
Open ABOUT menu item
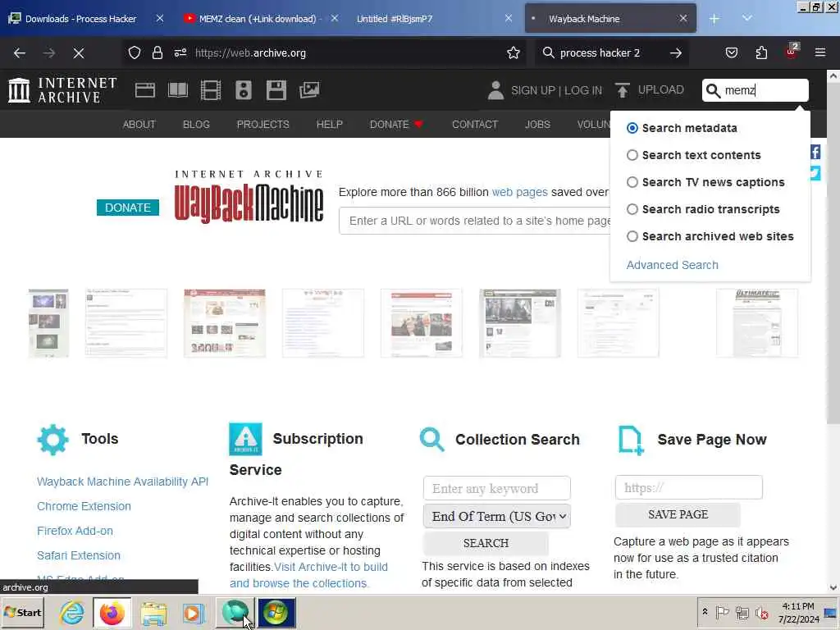(x=139, y=125)
